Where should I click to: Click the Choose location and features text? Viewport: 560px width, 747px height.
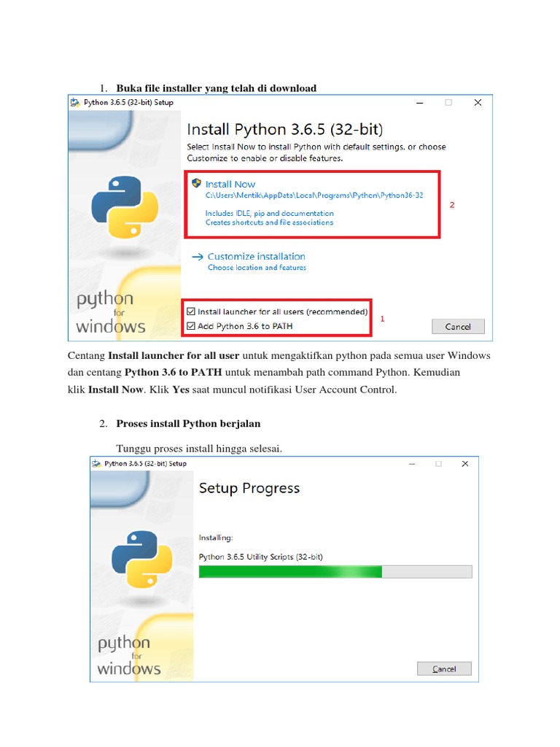point(257,268)
